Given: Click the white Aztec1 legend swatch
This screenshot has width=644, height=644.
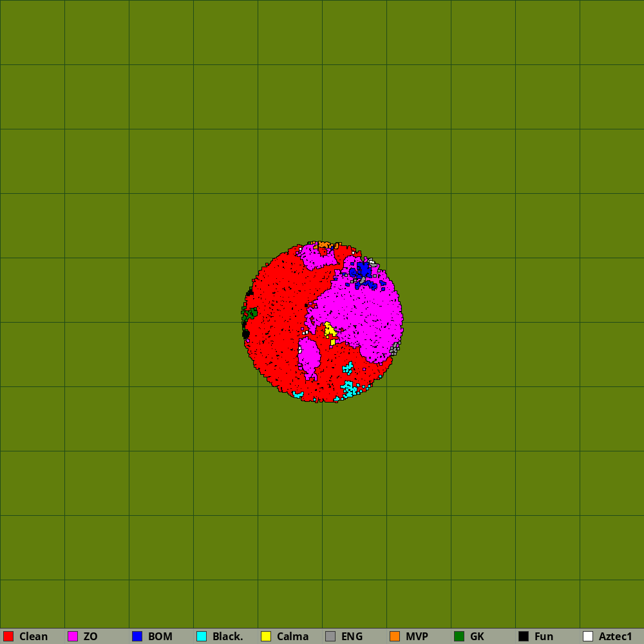Looking at the screenshot, I should pyautogui.click(x=588, y=636).
